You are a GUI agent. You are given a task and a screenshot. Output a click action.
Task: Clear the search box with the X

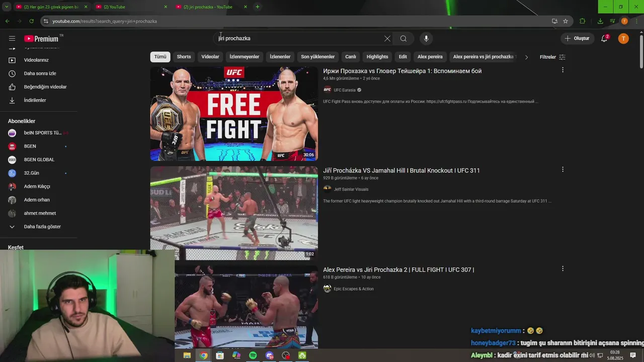pyautogui.click(x=387, y=39)
